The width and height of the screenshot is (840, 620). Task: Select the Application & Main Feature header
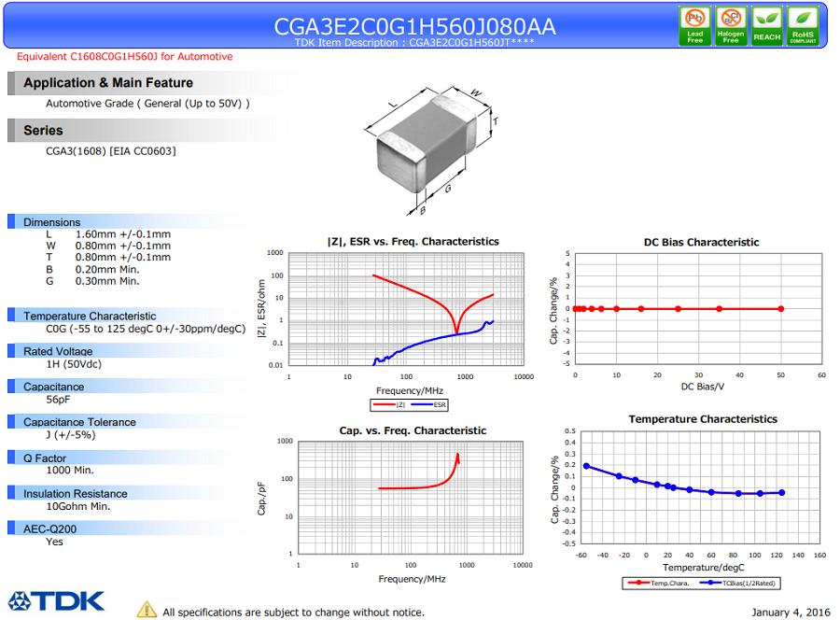[x=155, y=83]
